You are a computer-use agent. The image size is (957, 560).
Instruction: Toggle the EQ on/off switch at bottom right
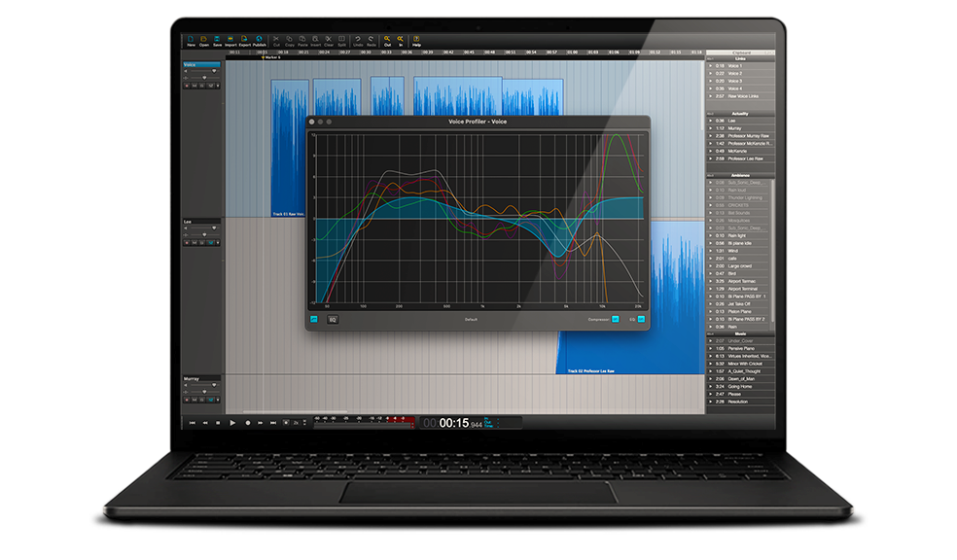[641, 318]
